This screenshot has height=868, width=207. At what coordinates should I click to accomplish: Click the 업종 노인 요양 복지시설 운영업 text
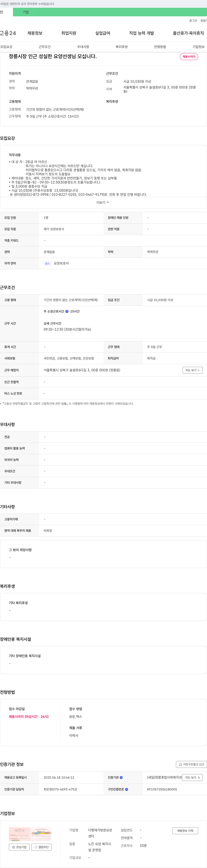[x=100, y=847]
